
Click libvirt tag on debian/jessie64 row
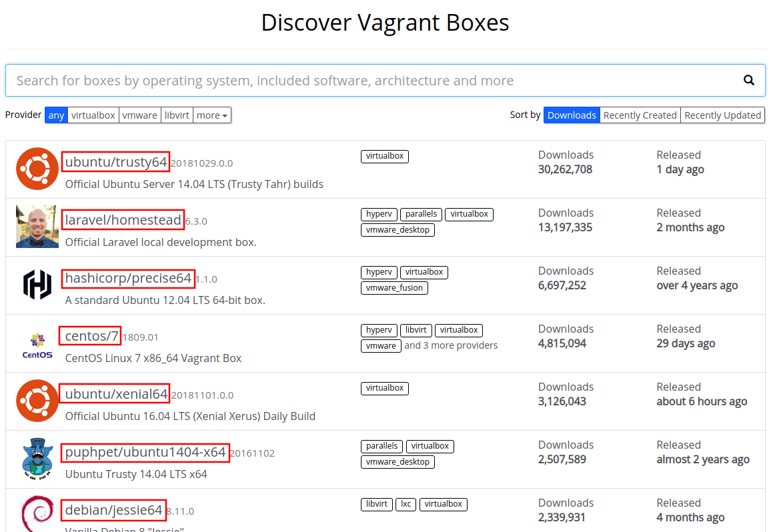coord(377,505)
